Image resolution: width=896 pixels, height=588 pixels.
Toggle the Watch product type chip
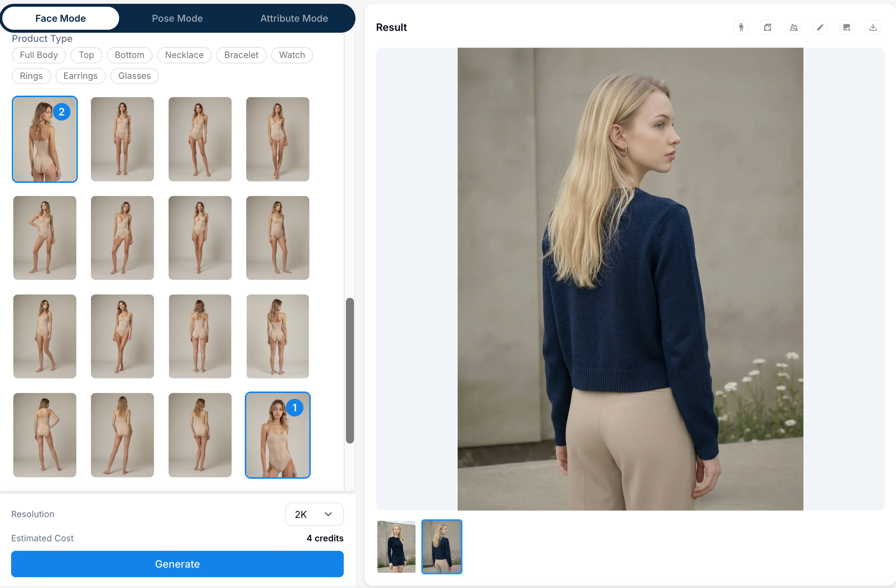pos(292,55)
